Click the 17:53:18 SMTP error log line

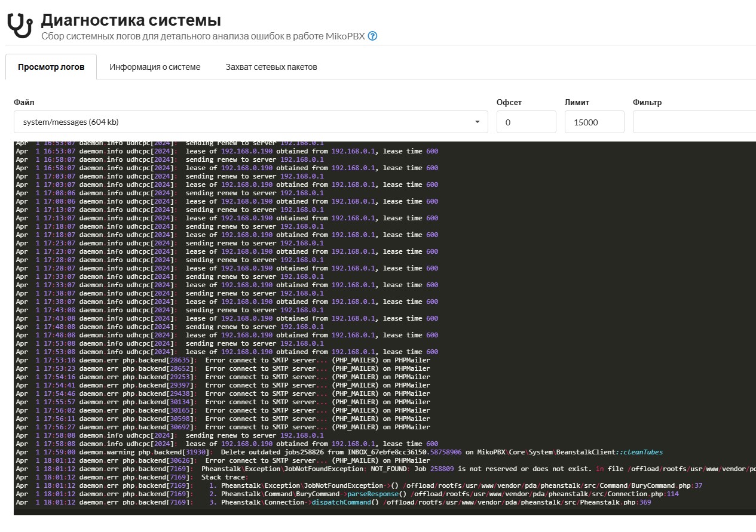coord(223,360)
